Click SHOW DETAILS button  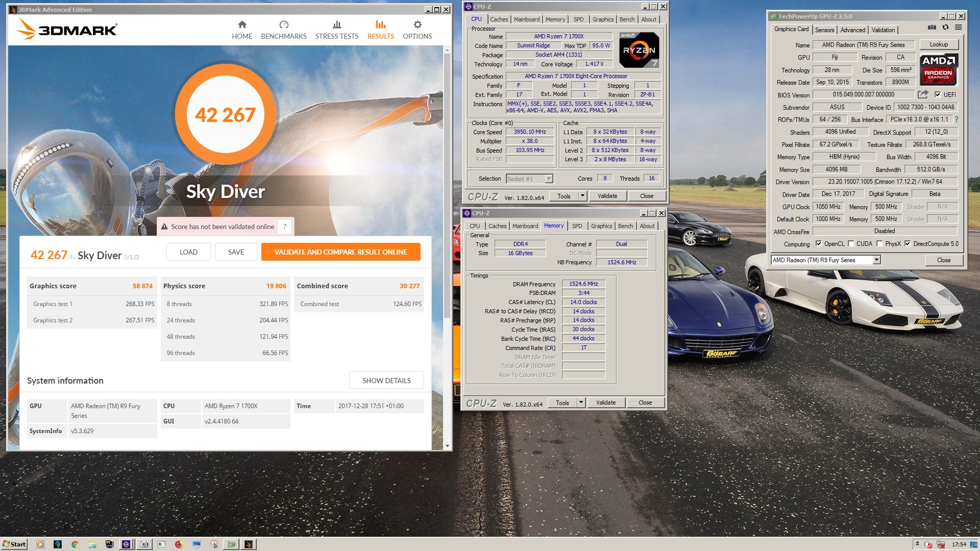[x=386, y=381]
